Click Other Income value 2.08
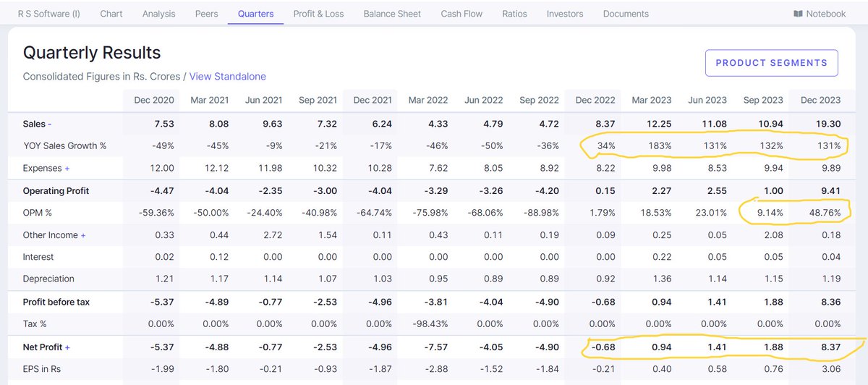The height and width of the screenshot is (385, 868). tap(774, 235)
